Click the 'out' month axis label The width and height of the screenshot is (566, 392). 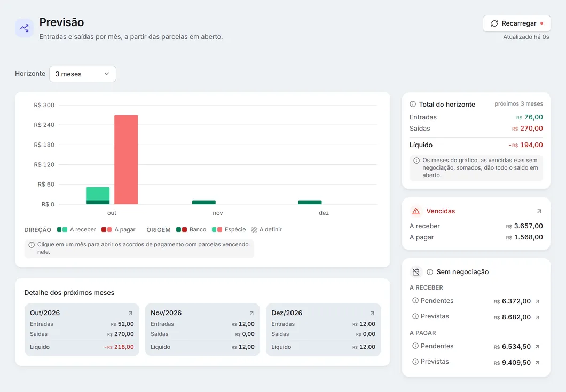[x=112, y=213]
